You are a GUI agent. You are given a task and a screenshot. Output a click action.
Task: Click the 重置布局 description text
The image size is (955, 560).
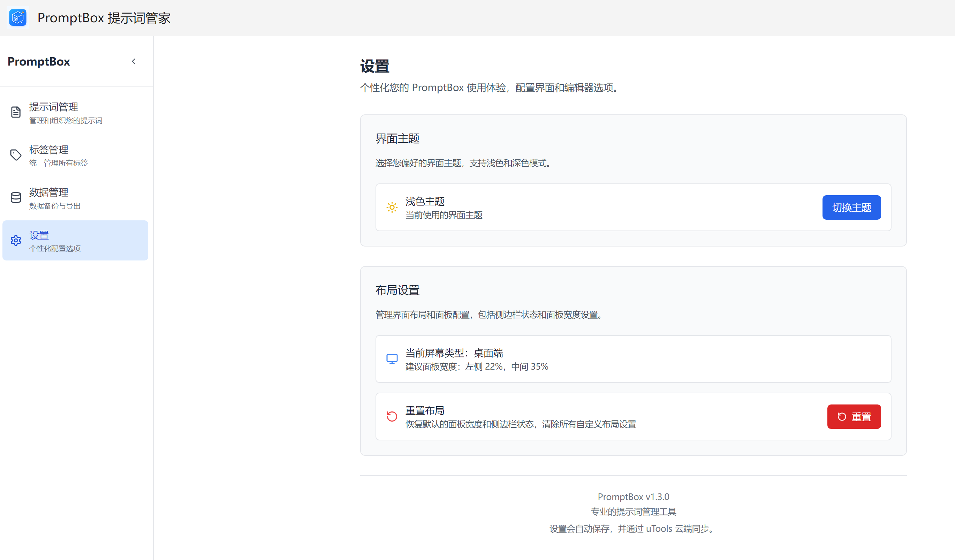tap(521, 424)
